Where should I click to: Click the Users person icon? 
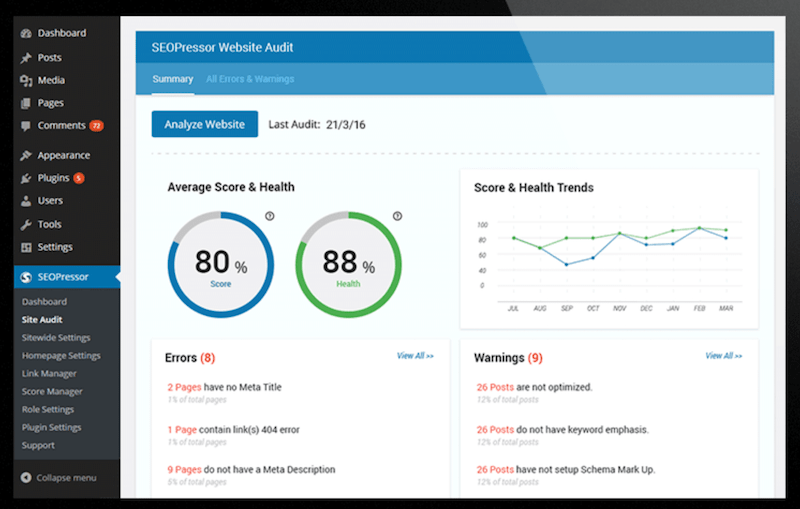pos(26,201)
